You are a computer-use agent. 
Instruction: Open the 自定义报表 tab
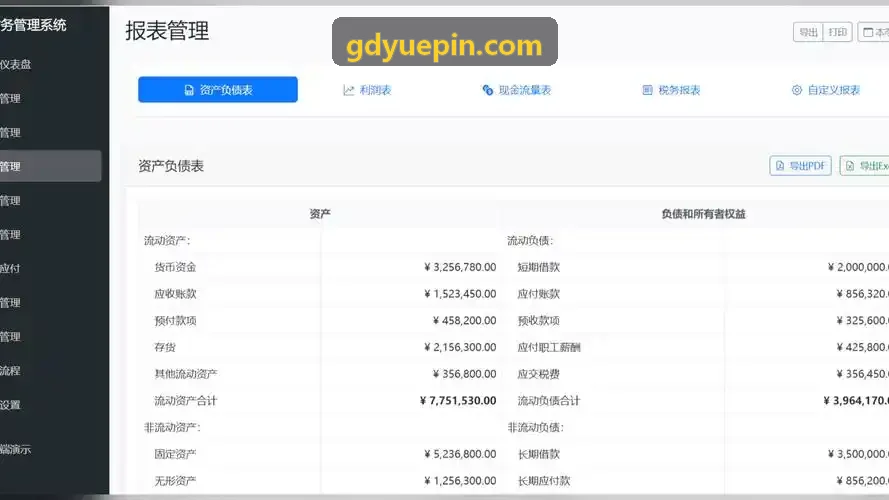pos(826,90)
